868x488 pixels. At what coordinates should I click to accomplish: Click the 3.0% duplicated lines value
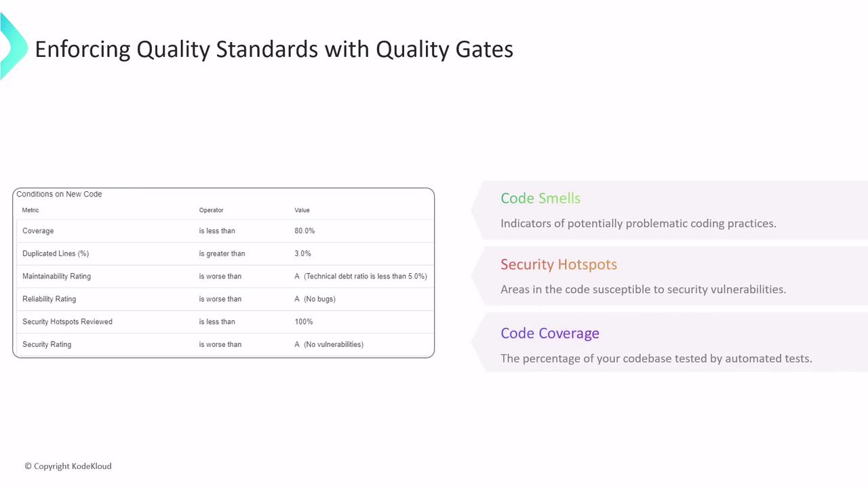pyautogui.click(x=302, y=253)
